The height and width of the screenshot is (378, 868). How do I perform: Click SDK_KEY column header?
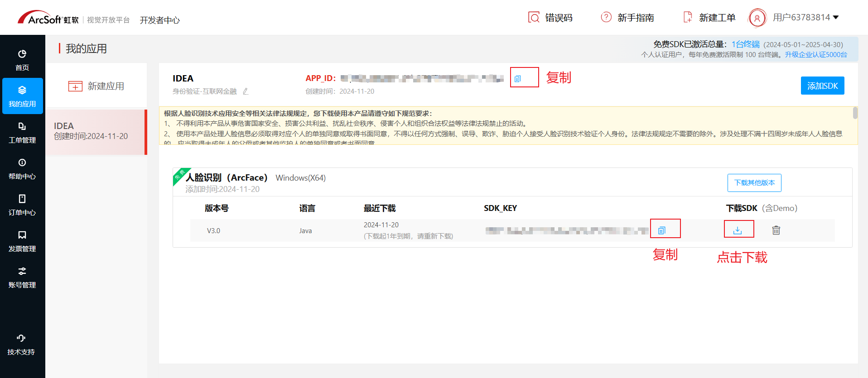coord(500,208)
